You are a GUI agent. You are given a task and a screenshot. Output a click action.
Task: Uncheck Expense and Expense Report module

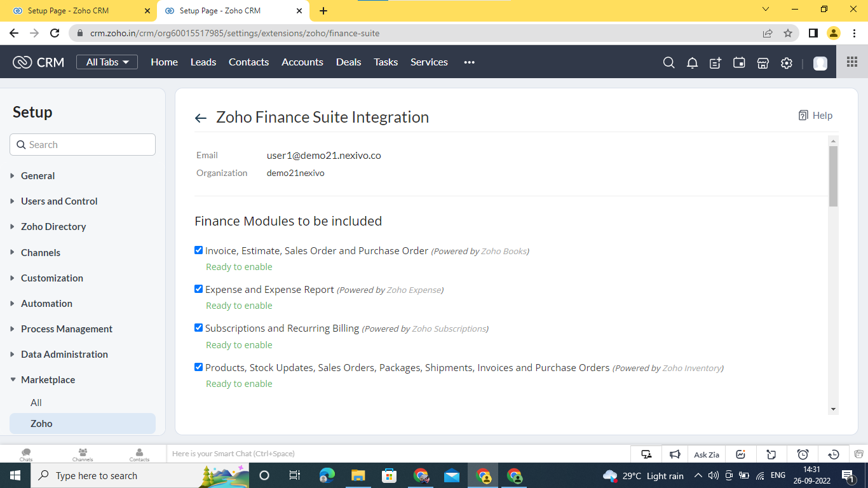click(x=198, y=289)
